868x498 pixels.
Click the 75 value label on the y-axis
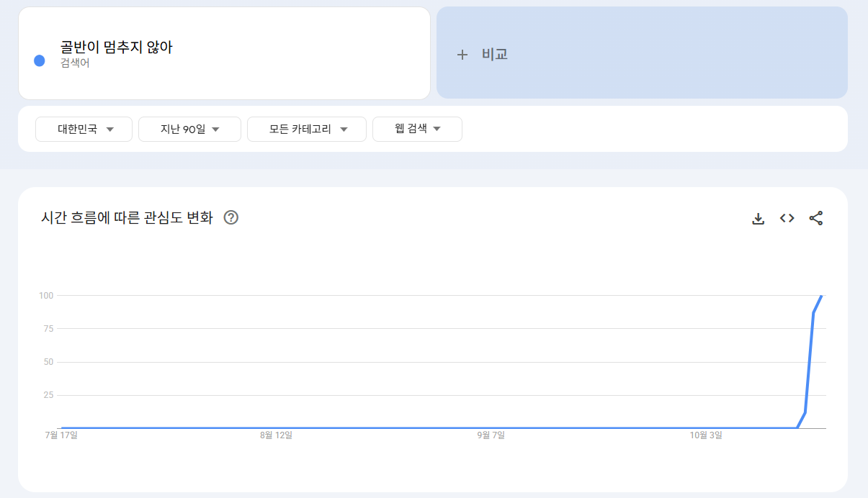(48, 329)
